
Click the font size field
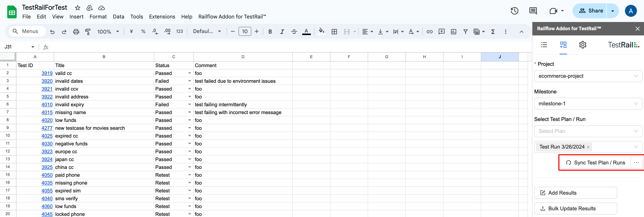(245, 32)
